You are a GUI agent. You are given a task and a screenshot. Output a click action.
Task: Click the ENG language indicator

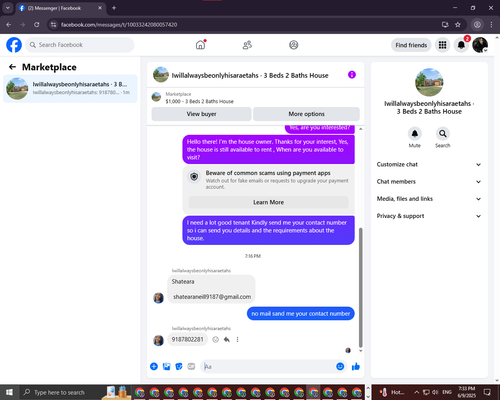pyautogui.click(x=447, y=392)
